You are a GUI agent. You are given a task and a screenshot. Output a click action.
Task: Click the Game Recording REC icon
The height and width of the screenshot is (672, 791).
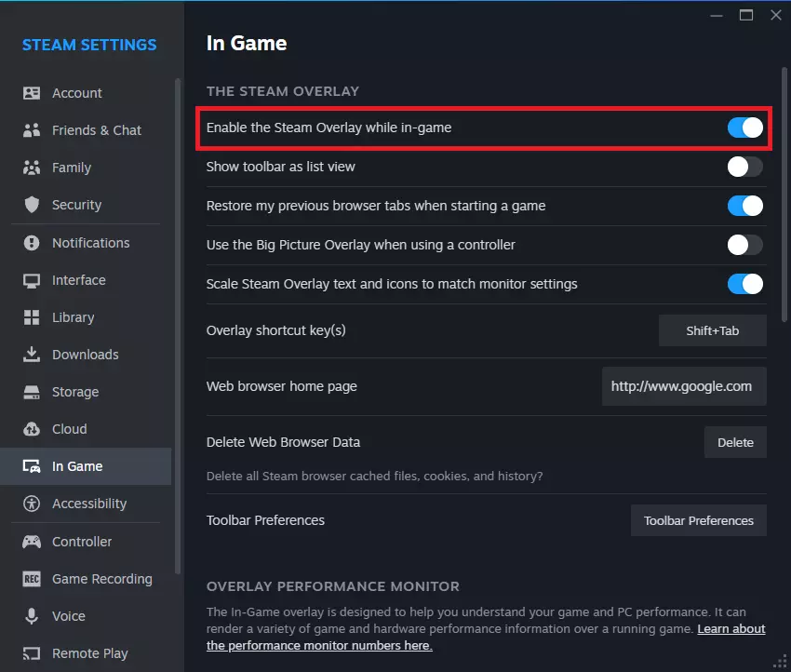point(32,579)
